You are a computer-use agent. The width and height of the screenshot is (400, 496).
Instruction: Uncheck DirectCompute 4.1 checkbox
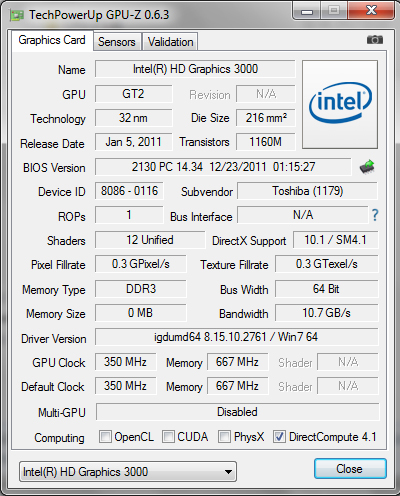tap(279, 436)
